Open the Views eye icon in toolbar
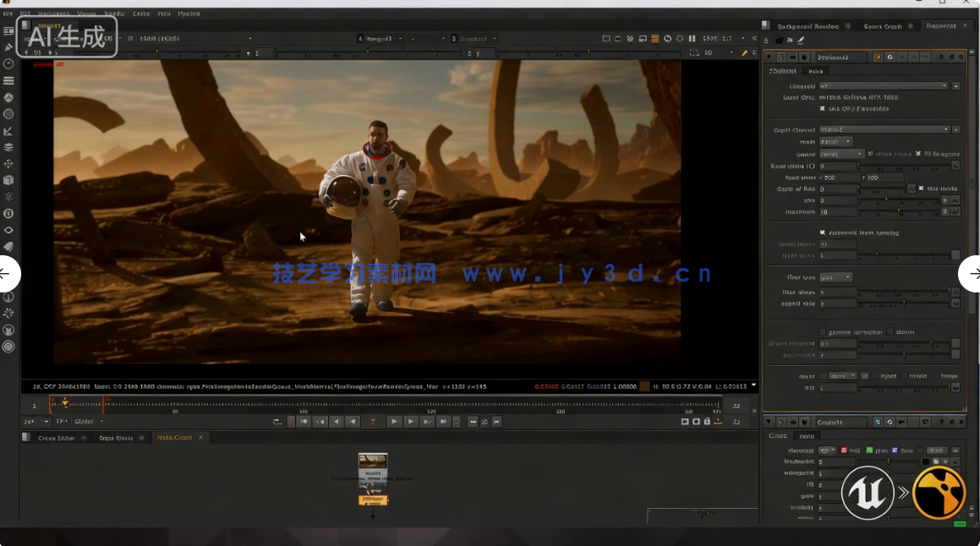Image resolution: width=980 pixels, height=546 pixels. pos(8,230)
